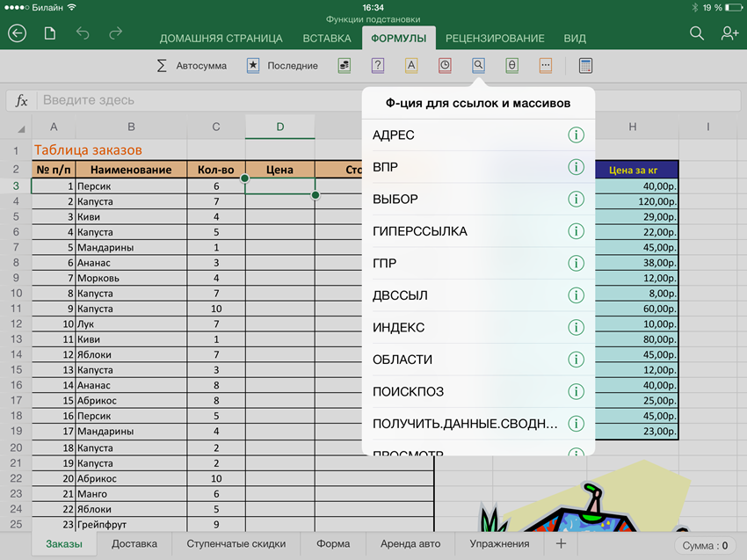Undo the last action
The width and height of the screenshot is (747, 560).
pos(83,33)
